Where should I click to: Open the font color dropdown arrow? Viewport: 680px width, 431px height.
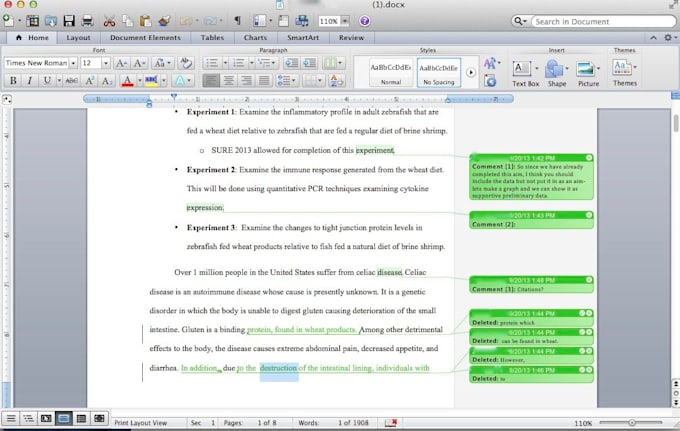tap(140, 81)
